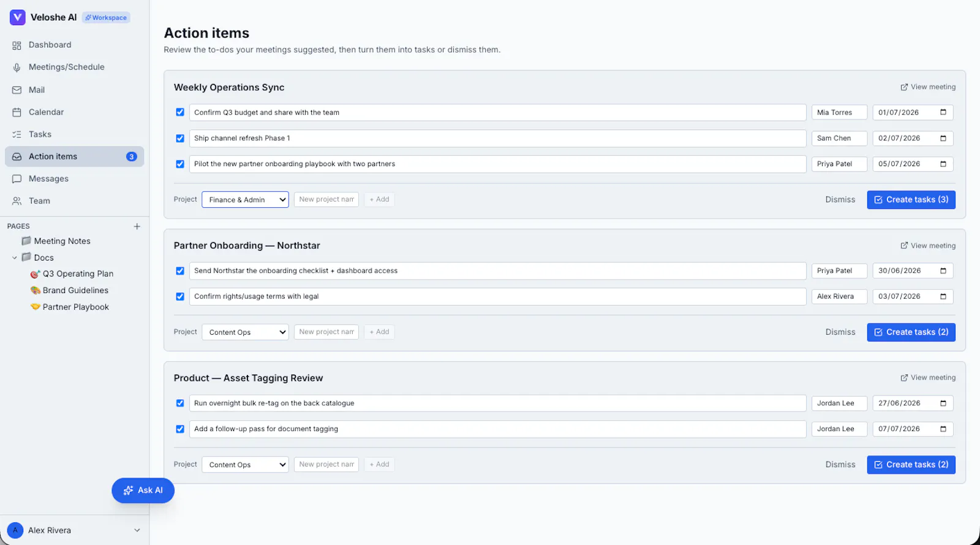The width and height of the screenshot is (980, 545).
Task: Uncheck Add a follow-up pass item
Action: click(180, 429)
